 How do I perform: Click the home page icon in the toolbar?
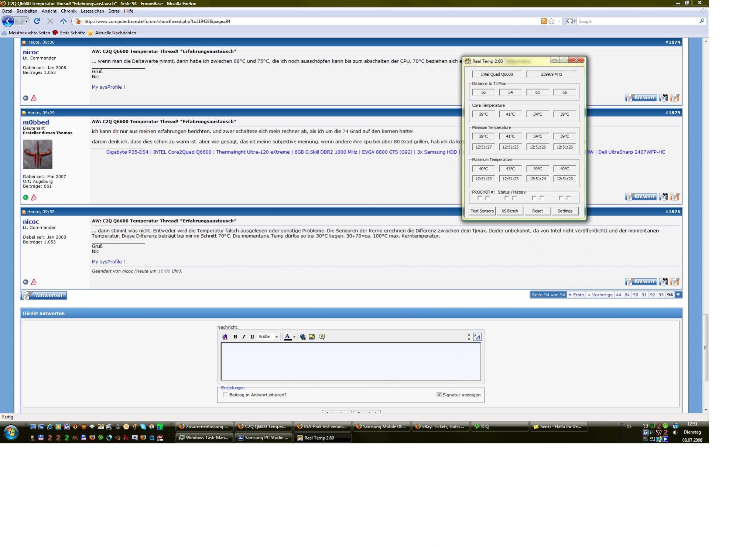coord(64,21)
